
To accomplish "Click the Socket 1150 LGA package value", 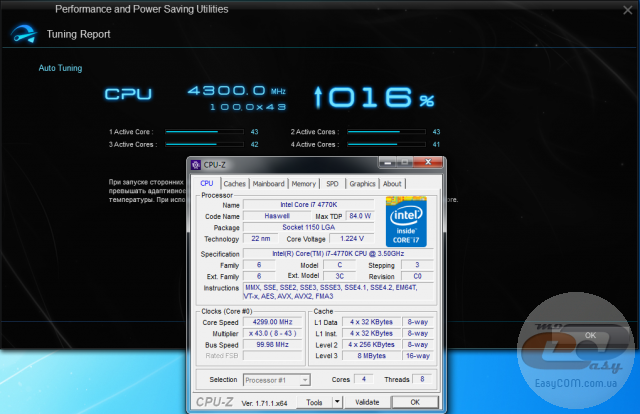I will tap(309, 227).
